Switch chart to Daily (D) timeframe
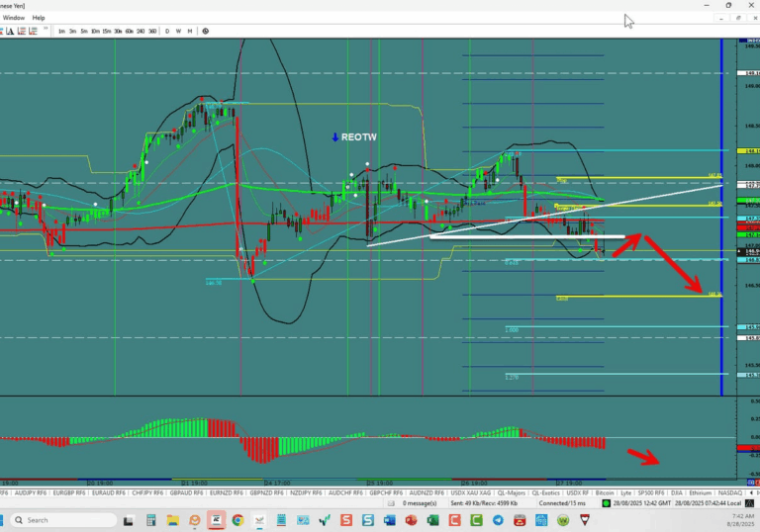Viewport: 760px width, 532px height. pyautogui.click(x=167, y=31)
